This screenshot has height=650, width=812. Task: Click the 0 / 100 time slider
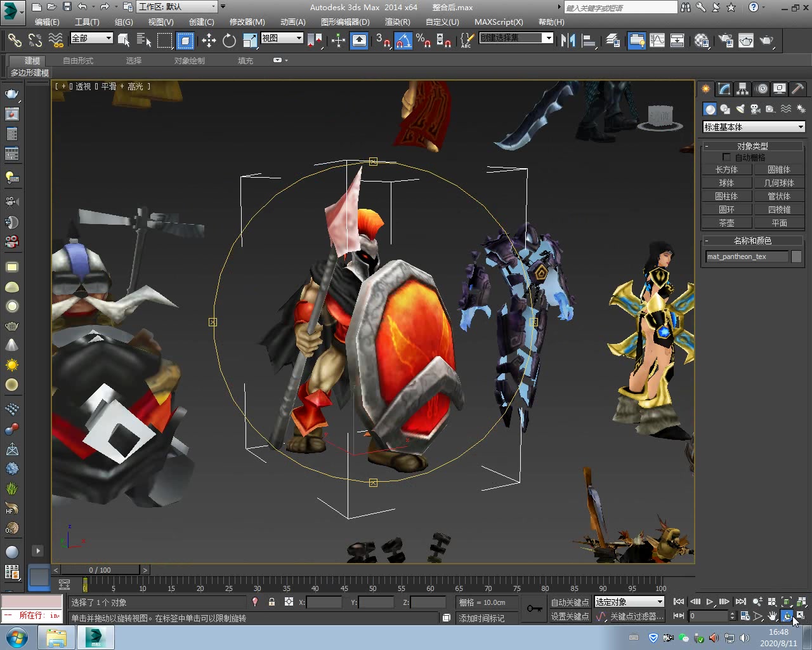100,570
